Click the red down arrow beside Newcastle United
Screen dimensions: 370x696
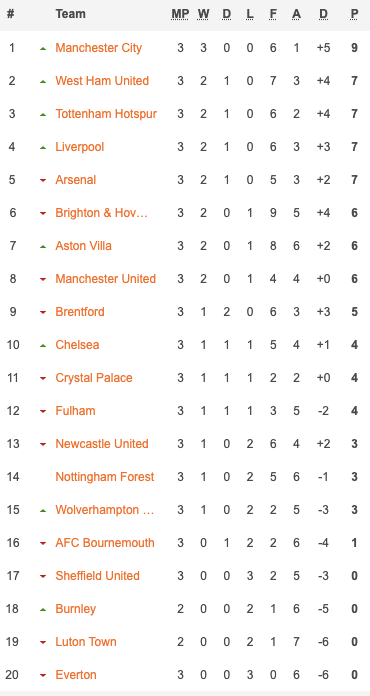(43, 444)
